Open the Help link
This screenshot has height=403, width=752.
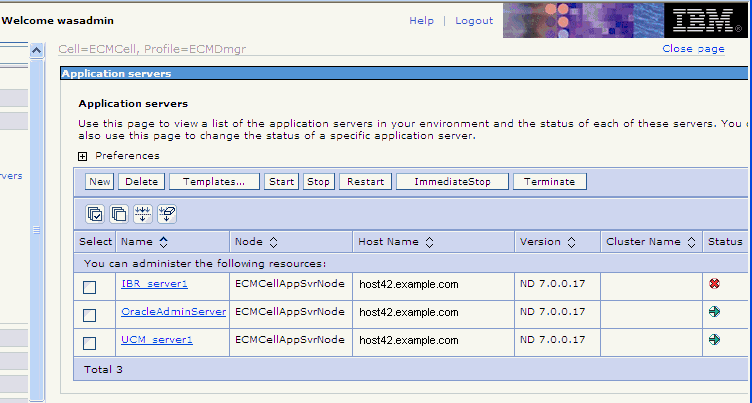(x=422, y=21)
